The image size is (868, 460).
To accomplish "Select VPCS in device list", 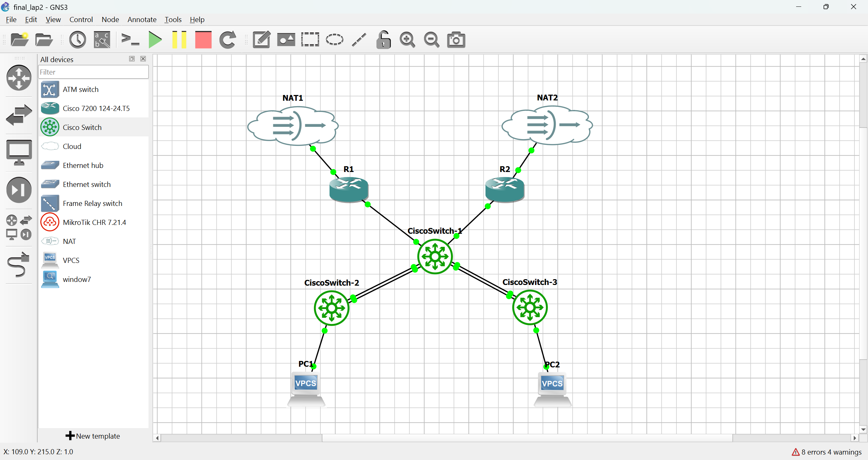I will pos(94,260).
